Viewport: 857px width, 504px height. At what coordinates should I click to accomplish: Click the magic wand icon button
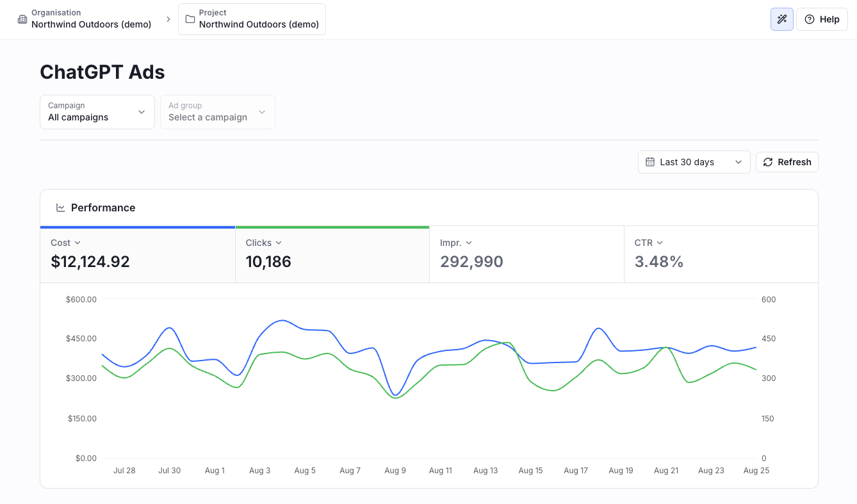(782, 19)
